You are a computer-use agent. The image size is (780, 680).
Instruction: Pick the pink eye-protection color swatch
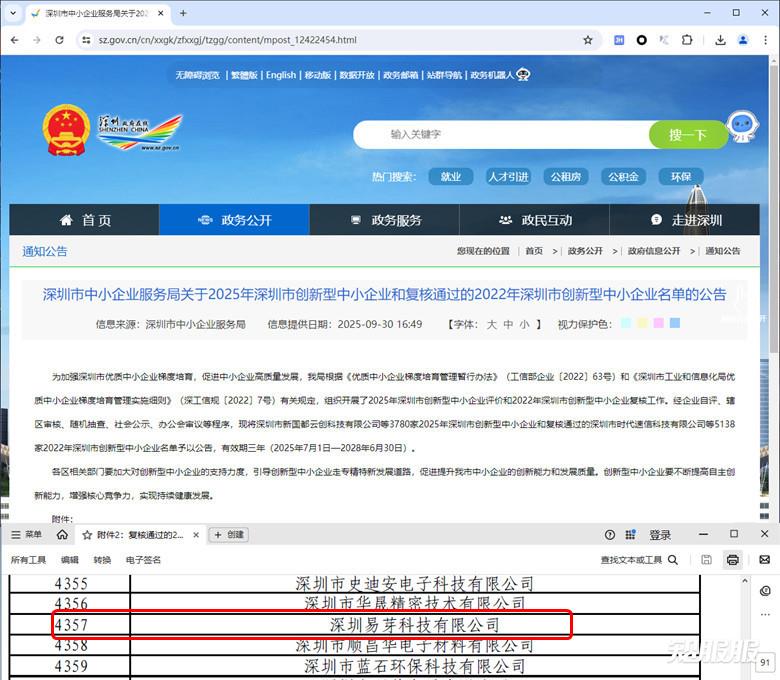tap(658, 323)
